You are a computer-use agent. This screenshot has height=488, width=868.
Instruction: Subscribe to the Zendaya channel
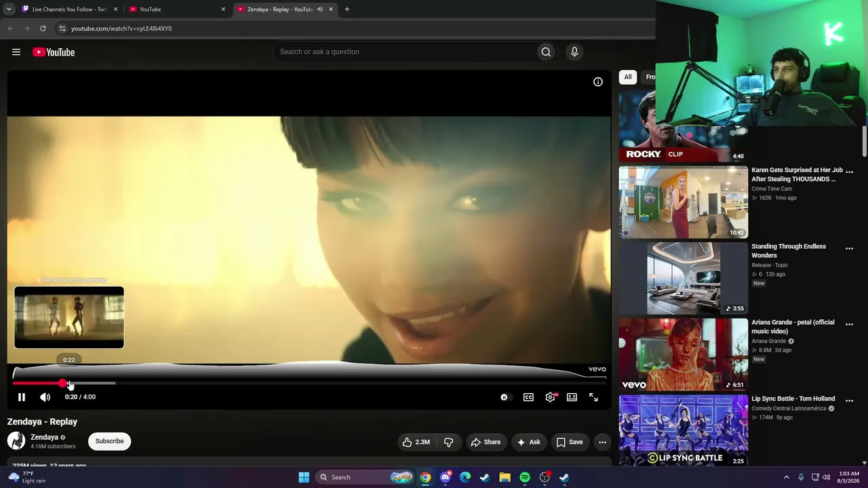pos(109,441)
